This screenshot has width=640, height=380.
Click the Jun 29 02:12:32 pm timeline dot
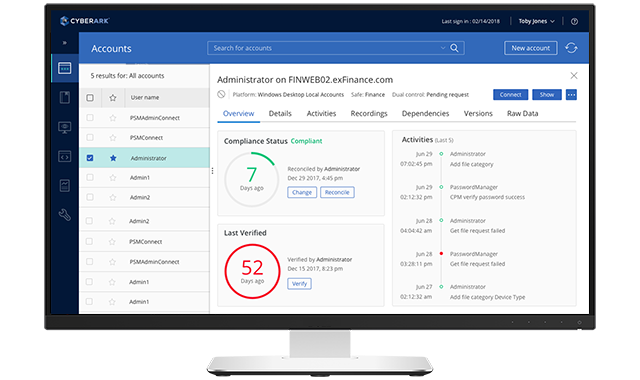(x=441, y=187)
